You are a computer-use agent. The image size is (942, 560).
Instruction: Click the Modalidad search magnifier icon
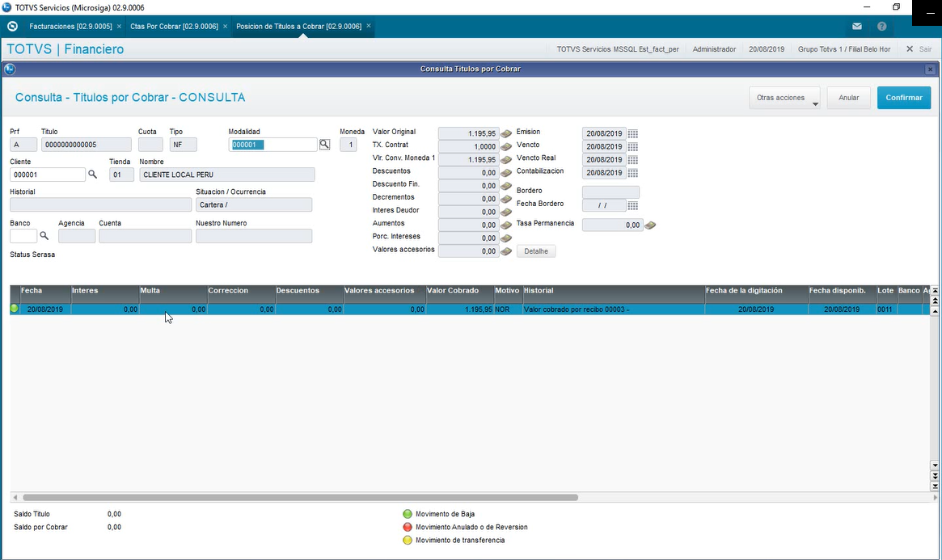point(324,145)
